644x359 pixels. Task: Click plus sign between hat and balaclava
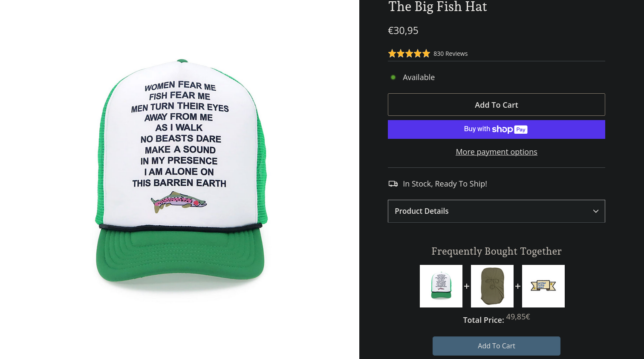[x=467, y=286]
